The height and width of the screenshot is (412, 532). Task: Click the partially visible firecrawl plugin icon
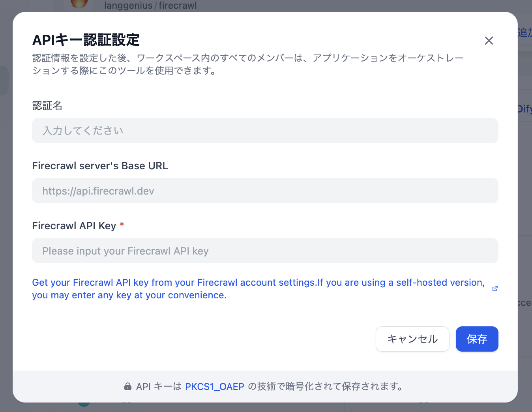coord(79,4)
